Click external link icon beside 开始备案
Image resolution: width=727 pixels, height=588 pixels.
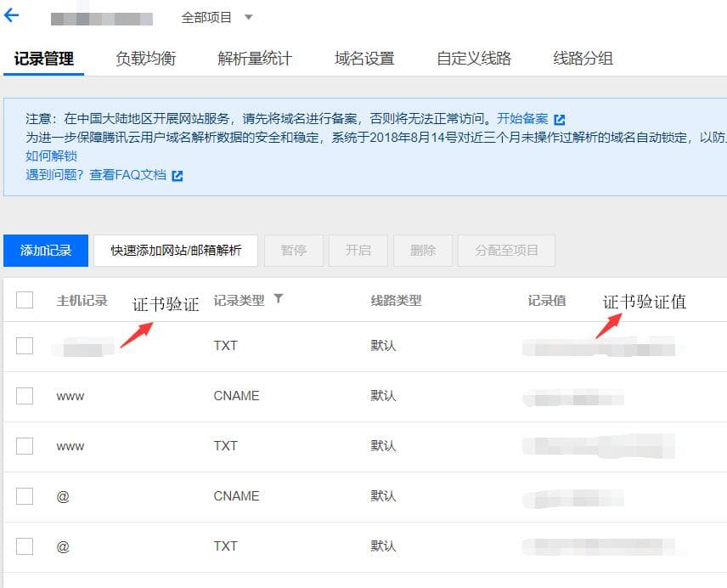click(x=560, y=120)
